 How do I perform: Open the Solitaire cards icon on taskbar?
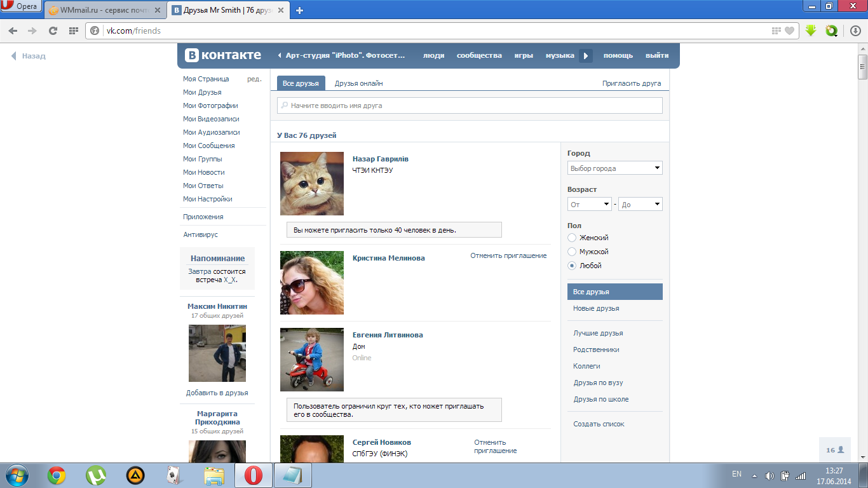click(175, 475)
